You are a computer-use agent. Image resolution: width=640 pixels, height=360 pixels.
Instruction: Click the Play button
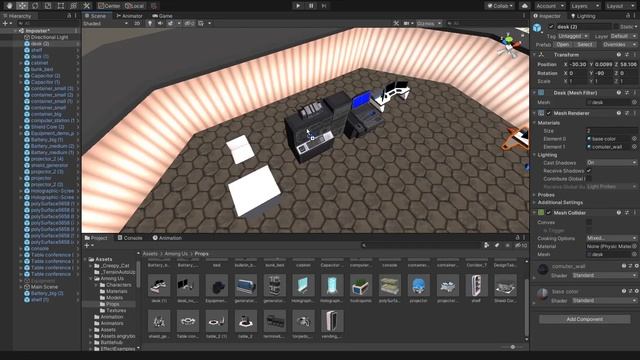[x=298, y=6]
